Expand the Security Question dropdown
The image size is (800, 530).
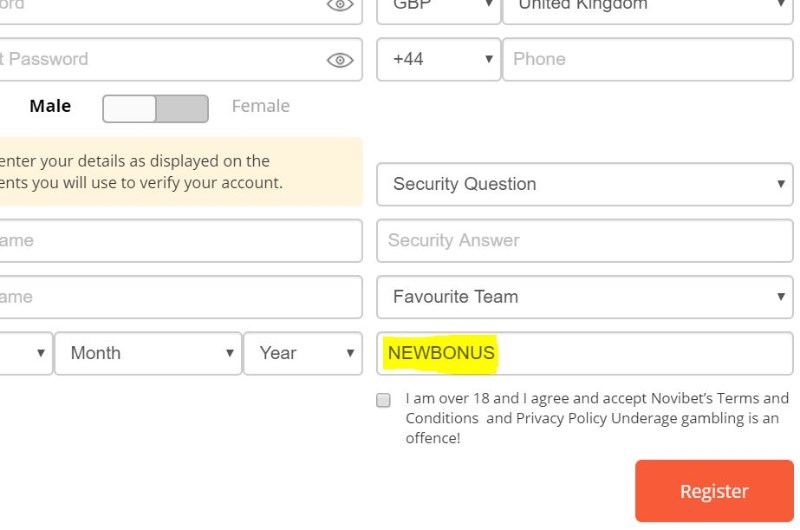pos(585,184)
